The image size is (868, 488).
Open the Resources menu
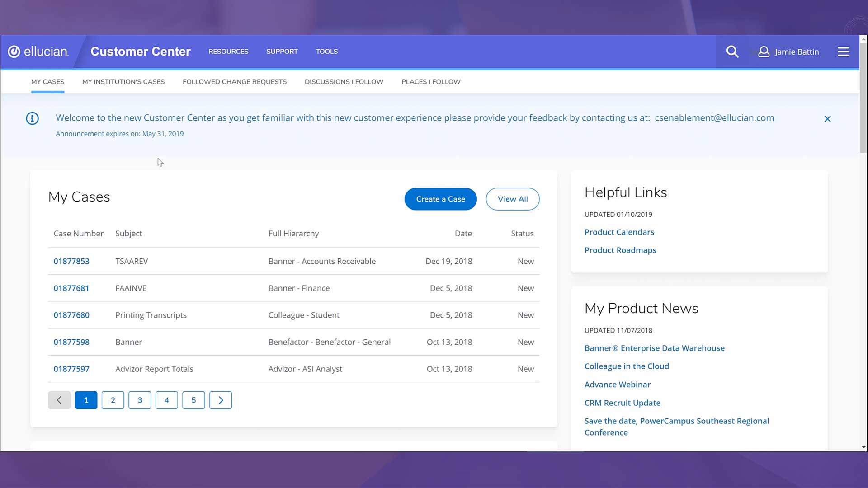pyautogui.click(x=228, y=52)
